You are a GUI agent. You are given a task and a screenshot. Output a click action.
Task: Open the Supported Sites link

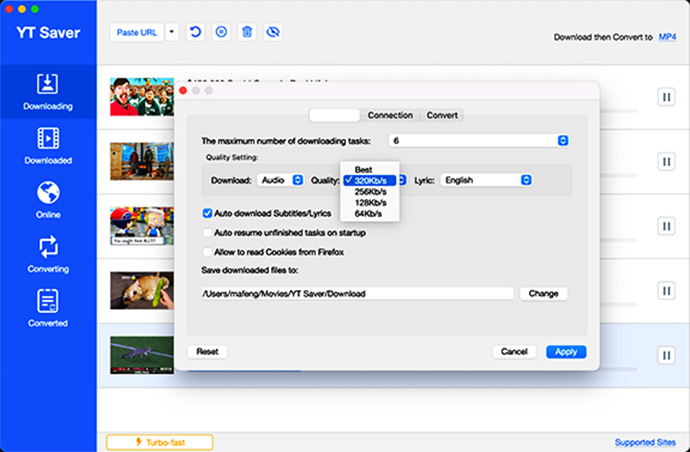click(x=645, y=442)
